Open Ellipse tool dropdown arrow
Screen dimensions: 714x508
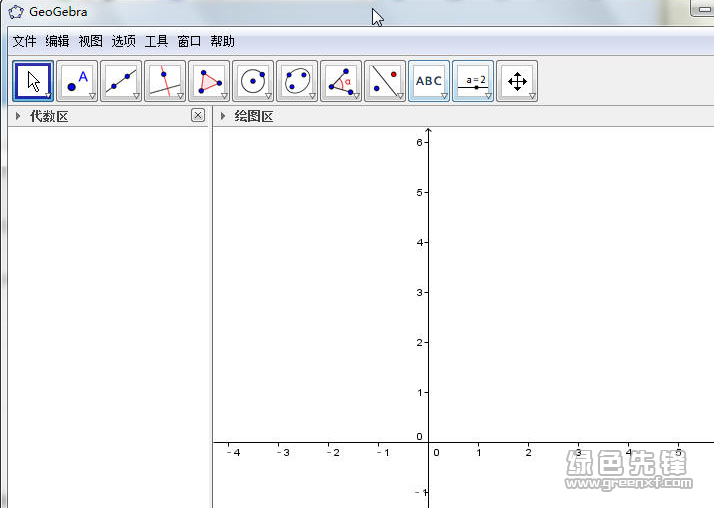tap(312, 96)
